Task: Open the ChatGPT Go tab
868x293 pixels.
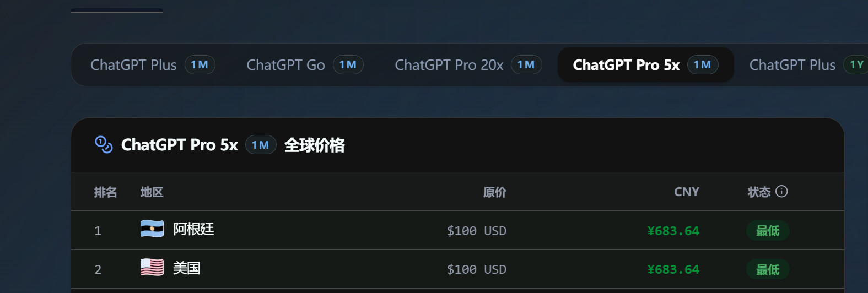Action: 305,65
